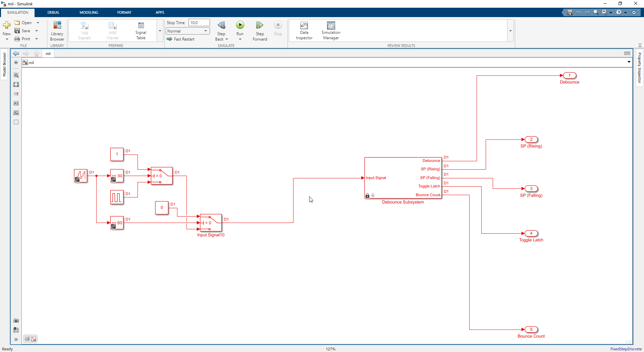Expand the New dropdown arrow
644x352 pixels.
coord(7,39)
